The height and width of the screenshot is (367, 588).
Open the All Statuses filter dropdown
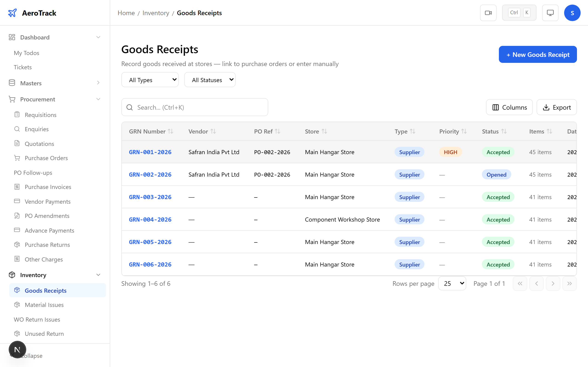tap(210, 79)
